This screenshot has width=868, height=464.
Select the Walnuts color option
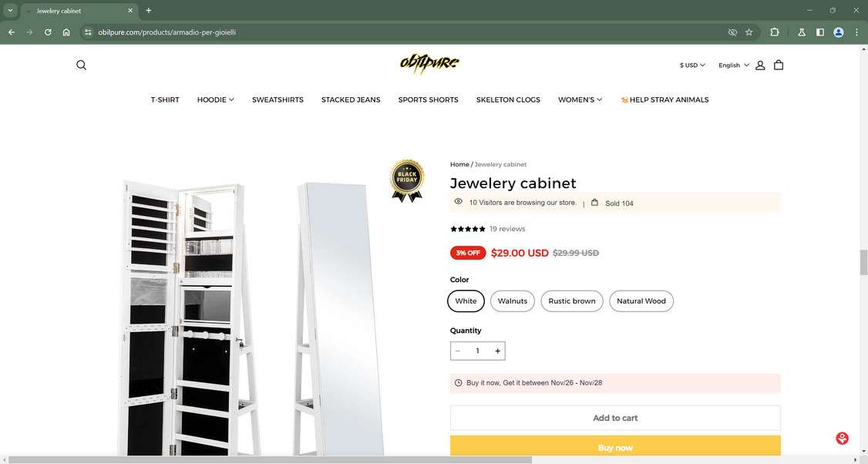point(513,301)
